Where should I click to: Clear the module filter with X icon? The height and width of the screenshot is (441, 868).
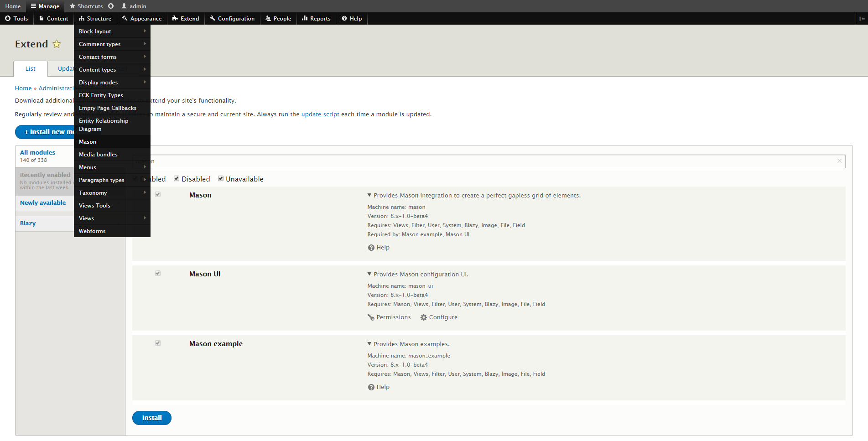pos(839,161)
